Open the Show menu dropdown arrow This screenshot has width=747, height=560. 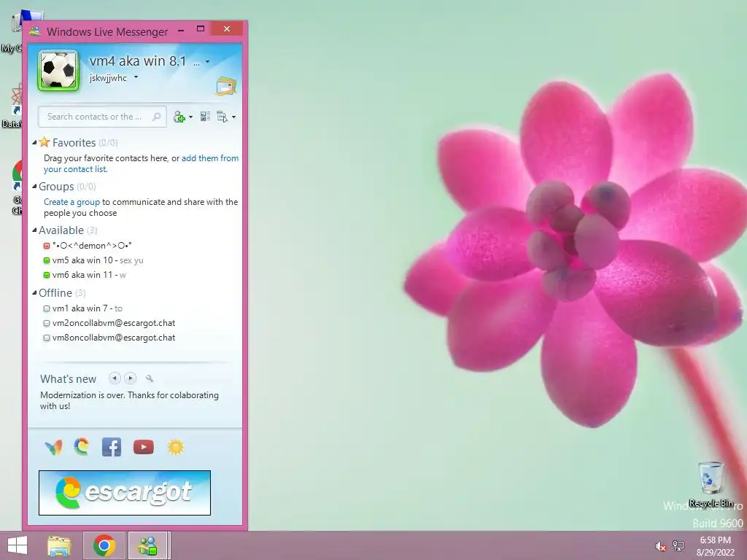(233, 117)
